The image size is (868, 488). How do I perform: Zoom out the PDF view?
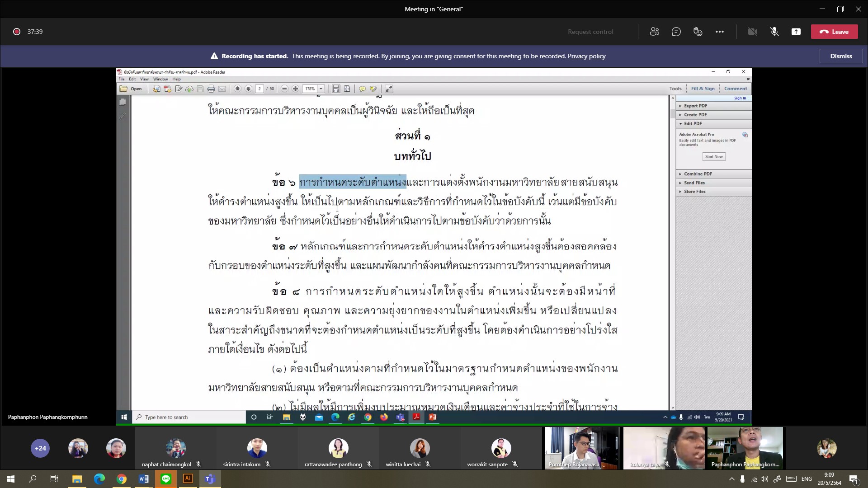click(x=284, y=89)
